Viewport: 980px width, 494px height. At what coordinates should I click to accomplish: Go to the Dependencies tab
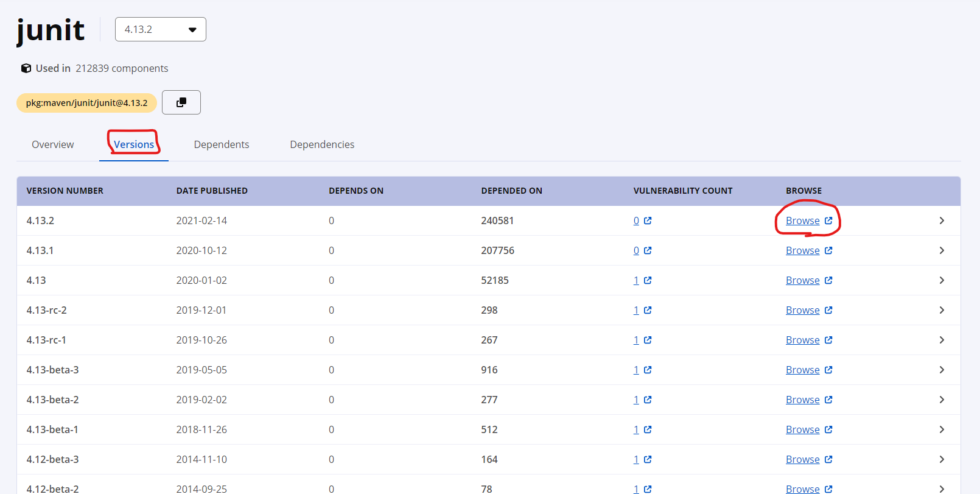click(322, 144)
